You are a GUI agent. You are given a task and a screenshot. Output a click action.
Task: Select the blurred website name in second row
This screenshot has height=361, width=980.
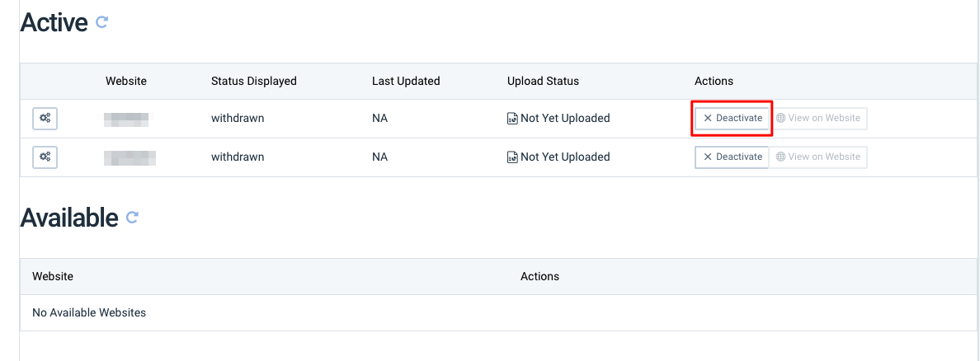130,157
